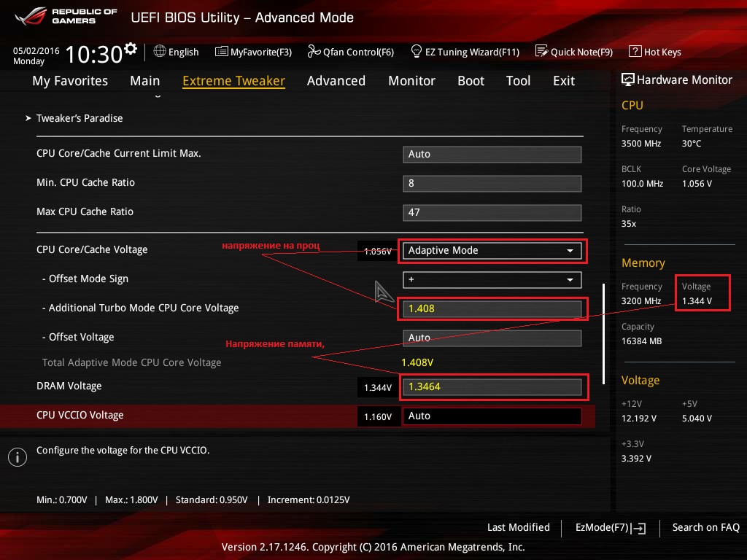
Task: Select the Max CPU Cache Ratio label
Action: tap(85, 211)
